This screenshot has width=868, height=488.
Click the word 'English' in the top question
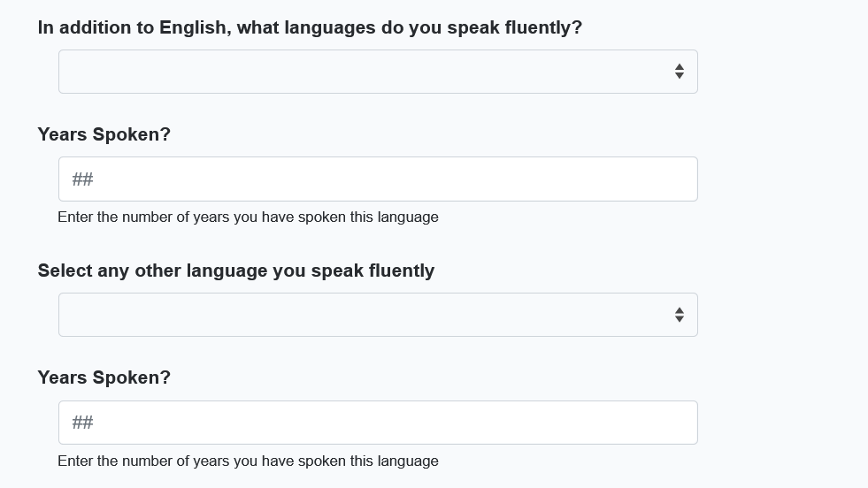[x=193, y=27]
